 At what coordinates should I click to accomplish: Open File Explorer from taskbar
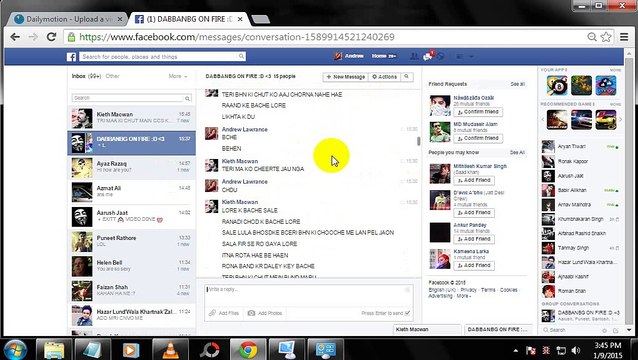coord(54,349)
